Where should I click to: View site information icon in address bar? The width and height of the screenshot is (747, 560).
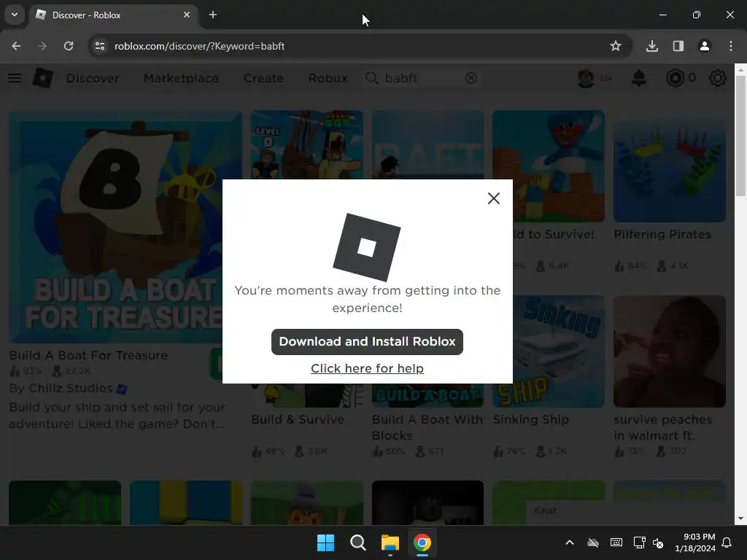pos(99,46)
